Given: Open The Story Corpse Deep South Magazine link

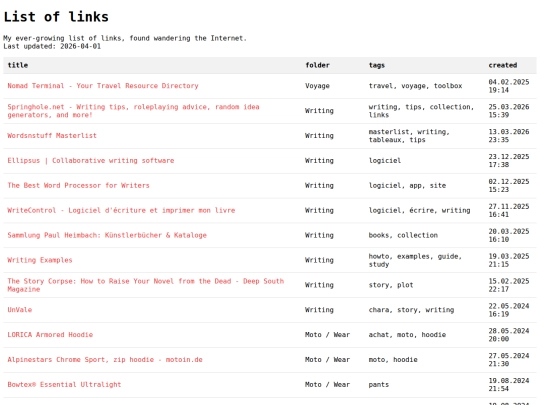Looking at the screenshot, I should click(146, 285).
